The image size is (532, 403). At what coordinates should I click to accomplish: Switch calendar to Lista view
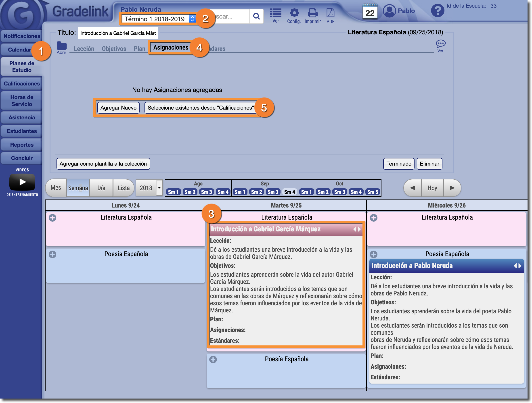(x=123, y=188)
